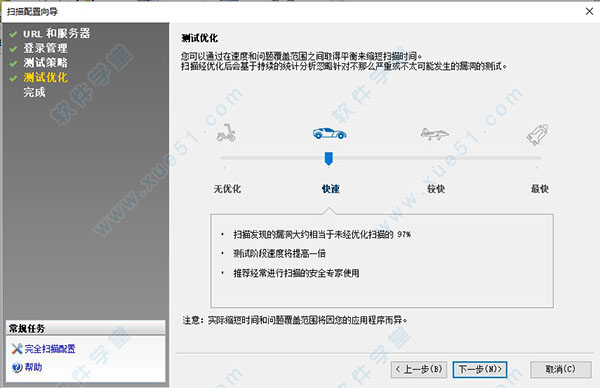Click the help question mark icon
The height and width of the screenshot is (388, 600).
point(17,367)
